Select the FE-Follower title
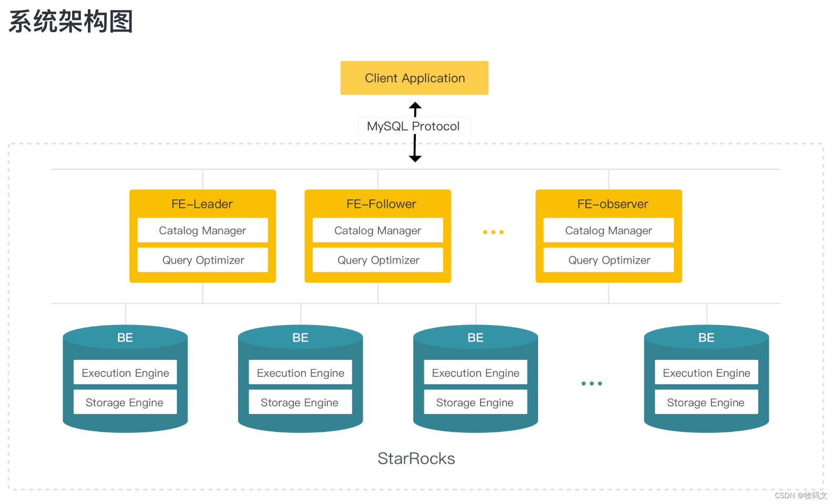Image resolution: width=835 pixels, height=504 pixels. click(381, 204)
